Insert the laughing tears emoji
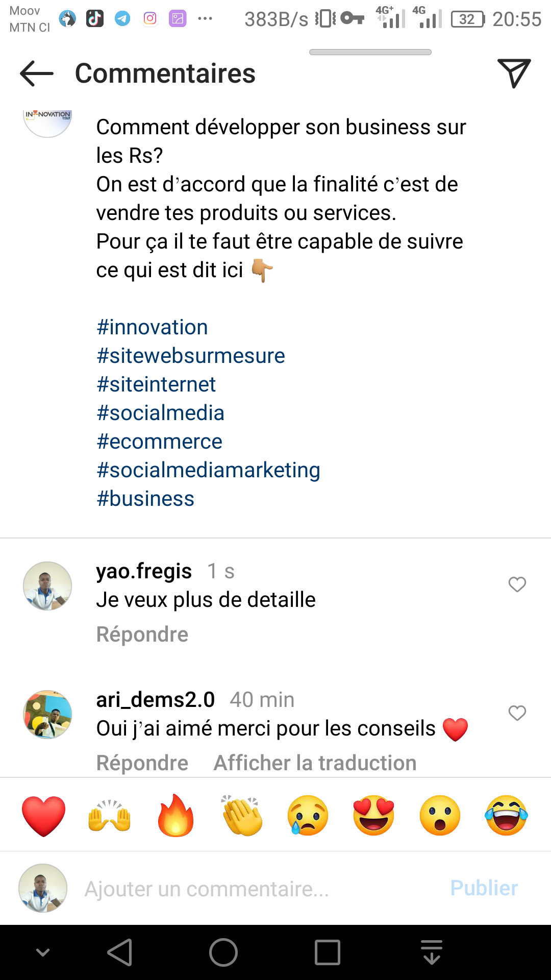This screenshot has height=980, width=551. click(x=506, y=816)
